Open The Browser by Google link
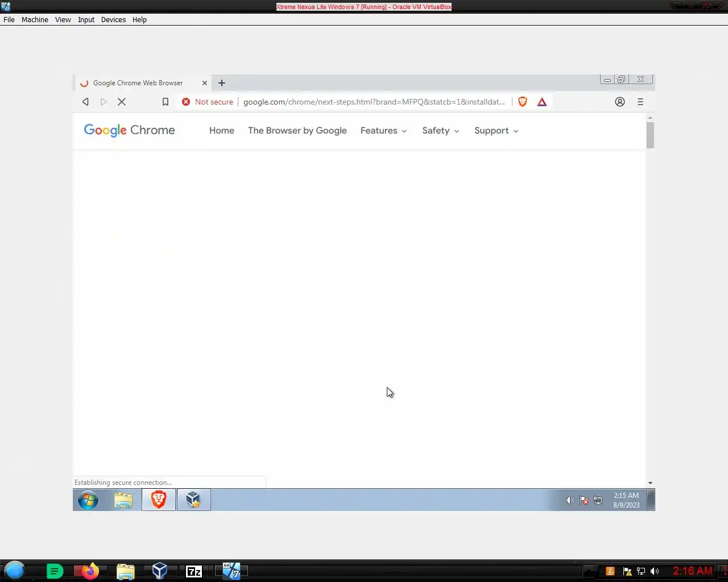Image resolution: width=728 pixels, height=582 pixels. point(297,131)
